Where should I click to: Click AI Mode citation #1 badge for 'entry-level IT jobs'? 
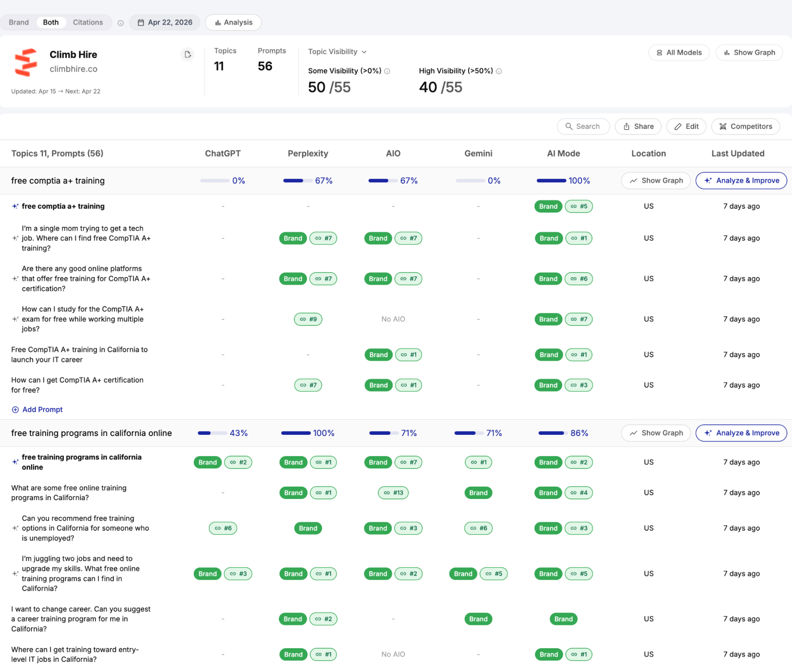point(579,655)
